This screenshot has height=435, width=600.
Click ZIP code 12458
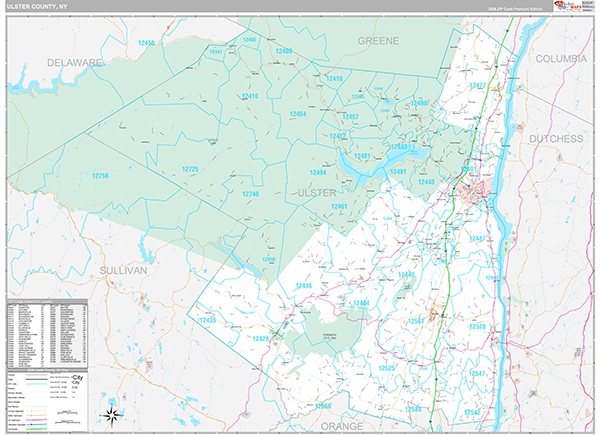coord(269,259)
